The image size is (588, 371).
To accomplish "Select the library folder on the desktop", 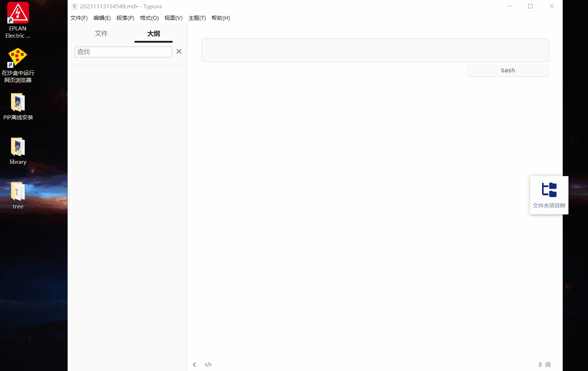I will 18,151.
